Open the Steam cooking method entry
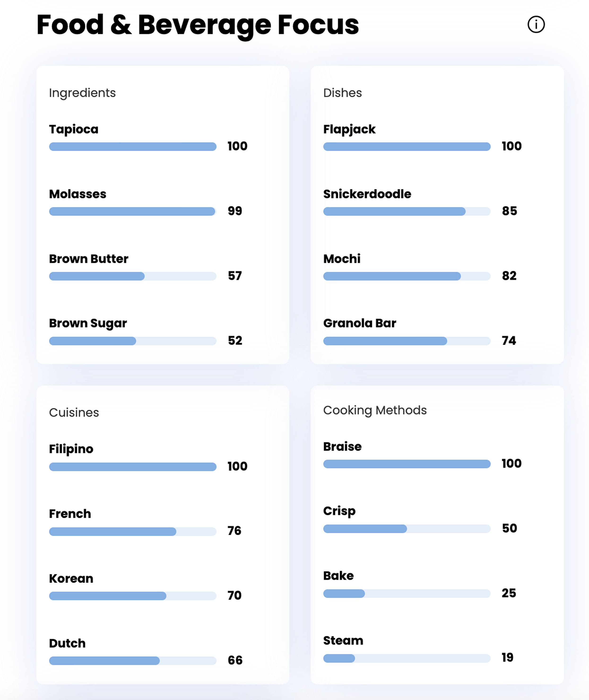The image size is (589, 700). coord(343,641)
